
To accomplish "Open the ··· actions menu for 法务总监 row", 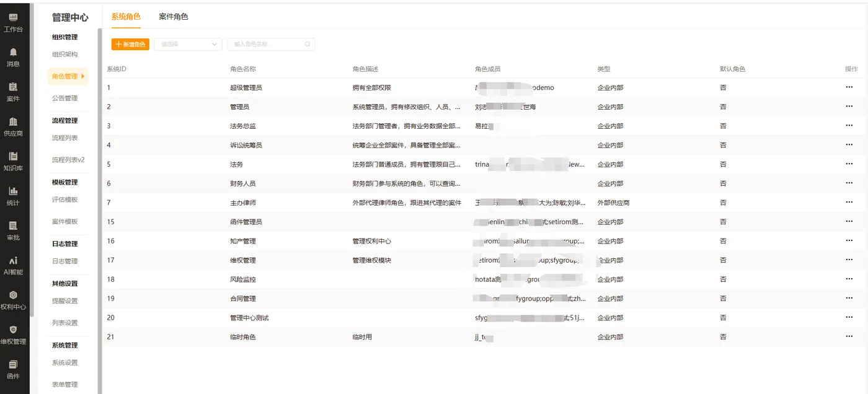I will point(849,126).
